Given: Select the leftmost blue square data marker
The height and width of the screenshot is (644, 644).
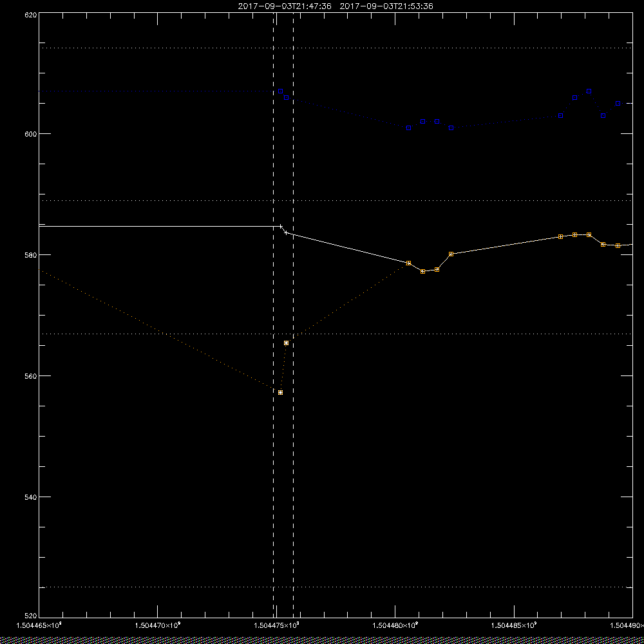Looking at the screenshot, I should (x=281, y=91).
